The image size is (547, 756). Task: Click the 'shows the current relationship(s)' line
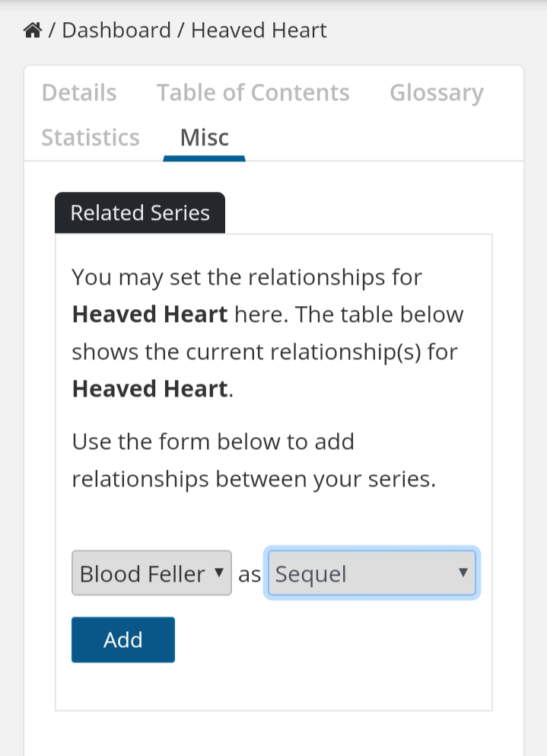click(266, 352)
